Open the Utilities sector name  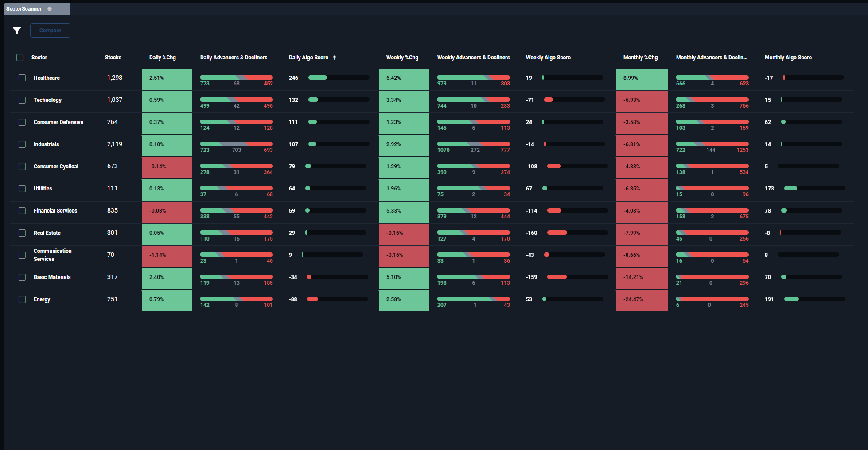(x=43, y=189)
